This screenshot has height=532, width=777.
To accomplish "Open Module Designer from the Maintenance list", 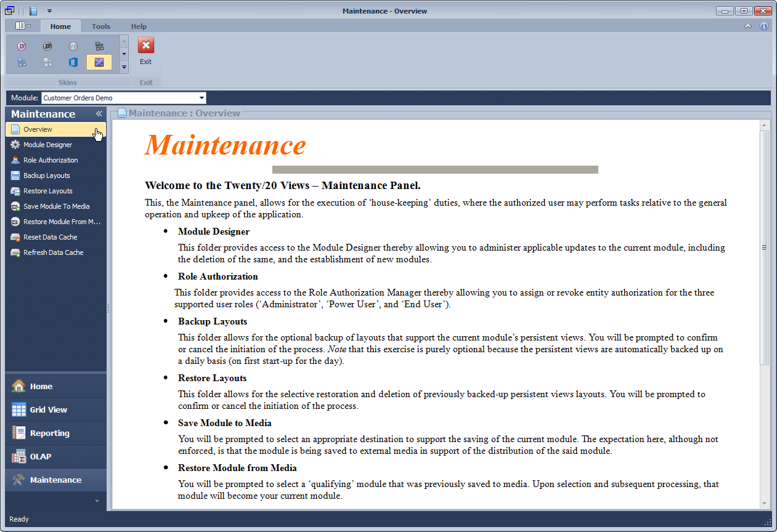I will [x=47, y=145].
